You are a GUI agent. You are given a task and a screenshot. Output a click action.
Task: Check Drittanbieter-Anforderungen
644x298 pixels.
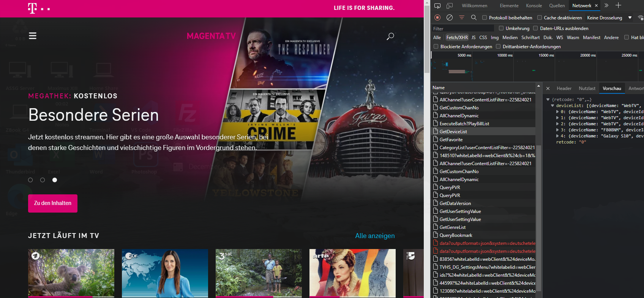point(498,46)
